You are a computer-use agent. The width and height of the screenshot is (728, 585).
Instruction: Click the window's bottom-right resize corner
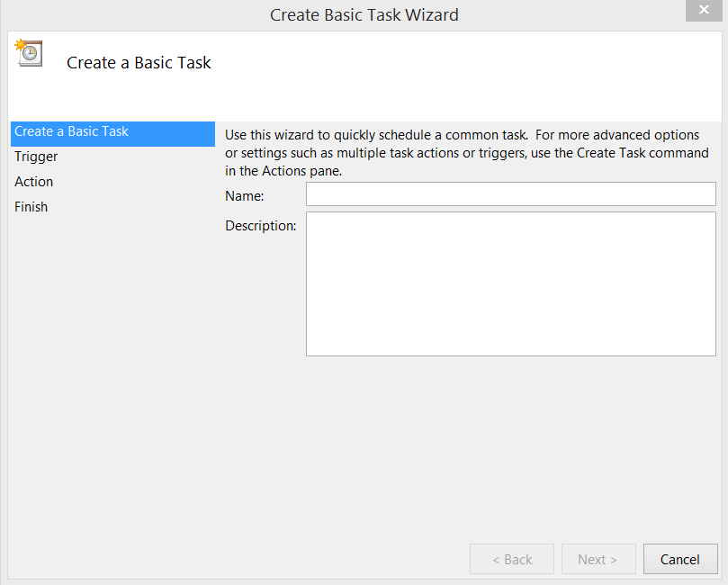[x=722, y=579]
